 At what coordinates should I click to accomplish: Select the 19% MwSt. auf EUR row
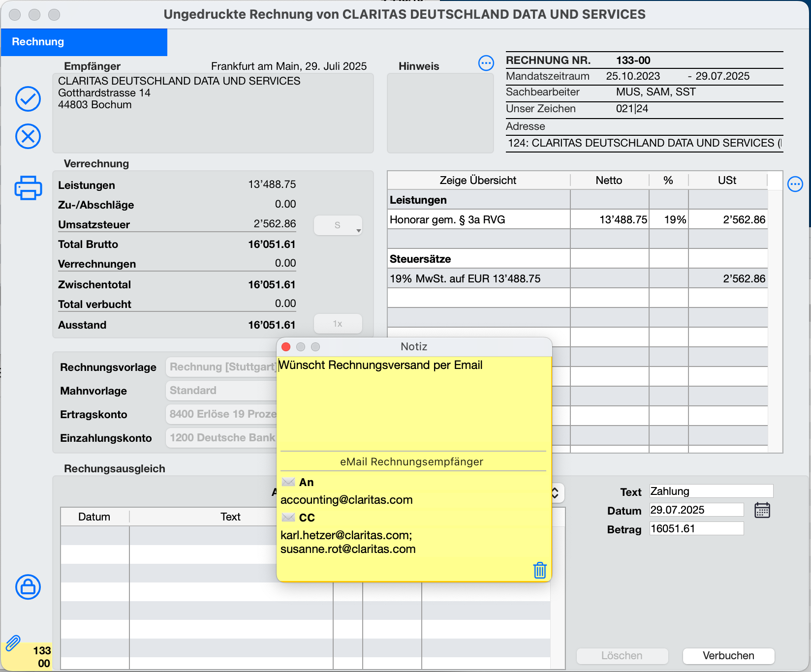578,278
